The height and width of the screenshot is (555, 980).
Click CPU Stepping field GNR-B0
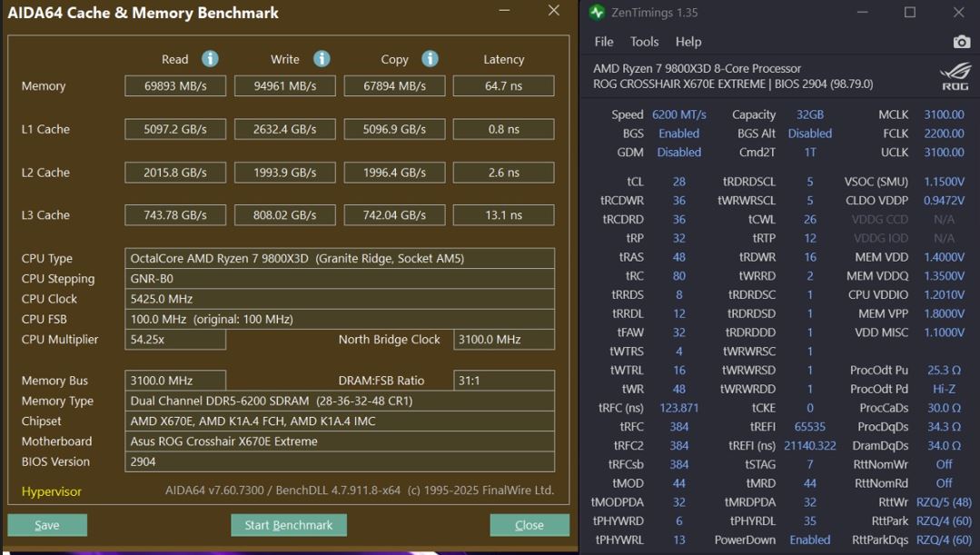coord(340,279)
